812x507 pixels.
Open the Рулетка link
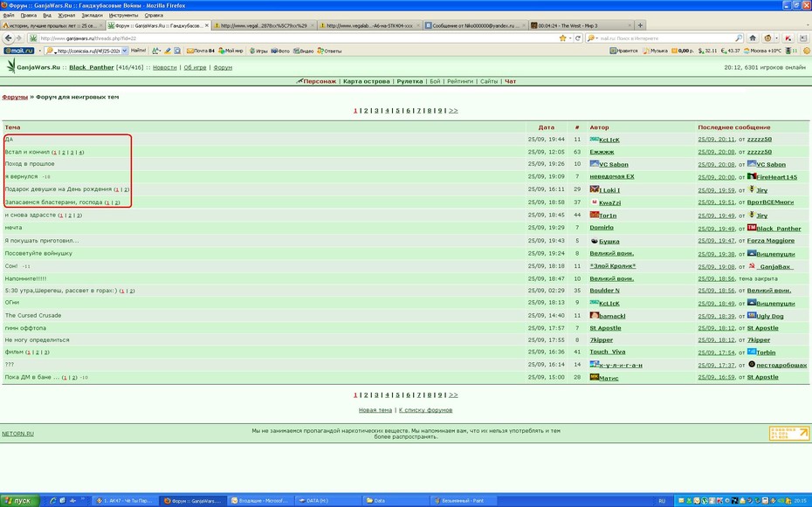coord(409,81)
